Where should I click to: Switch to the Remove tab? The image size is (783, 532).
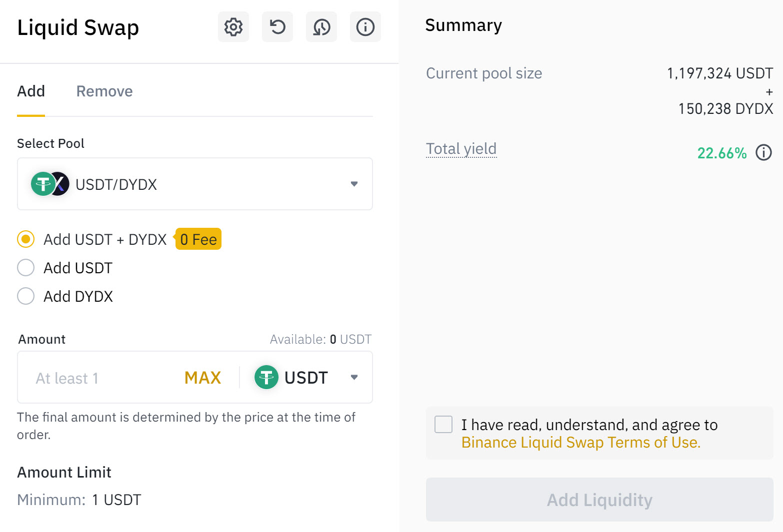pos(104,91)
